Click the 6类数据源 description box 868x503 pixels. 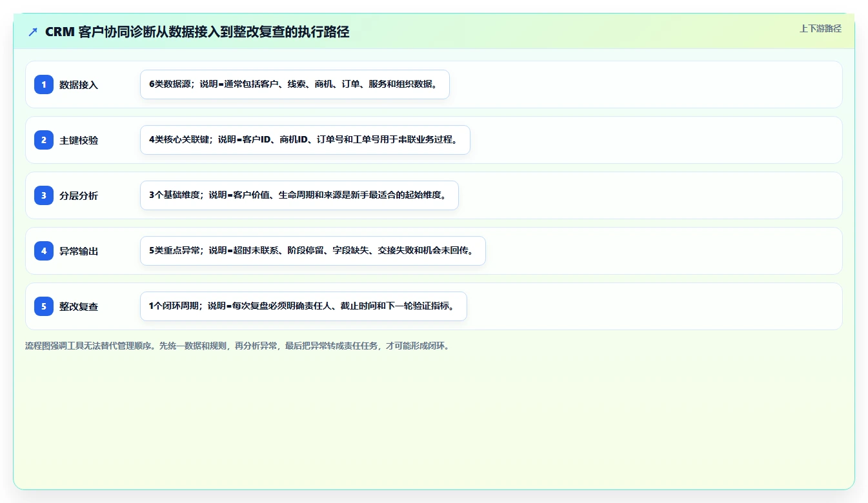(x=294, y=84)
